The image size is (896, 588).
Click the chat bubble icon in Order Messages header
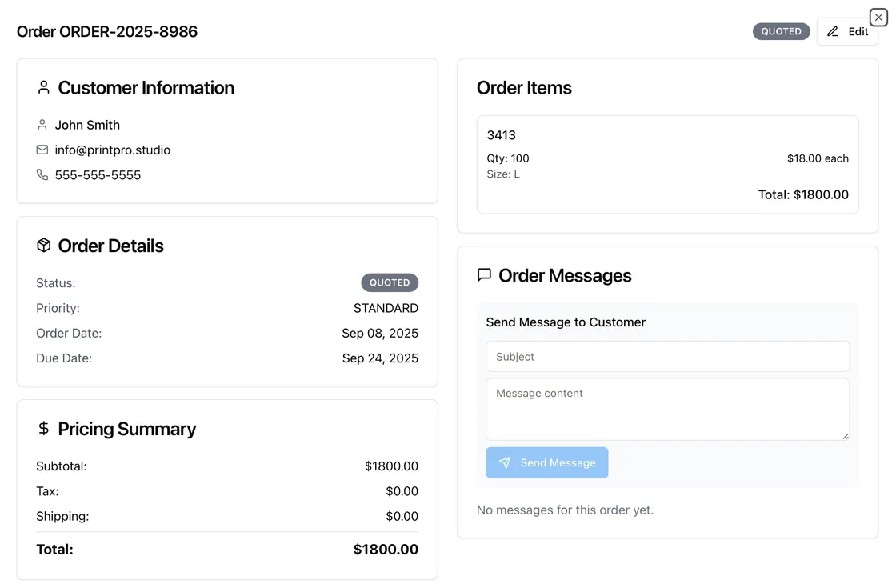click(x=484, y=274)
